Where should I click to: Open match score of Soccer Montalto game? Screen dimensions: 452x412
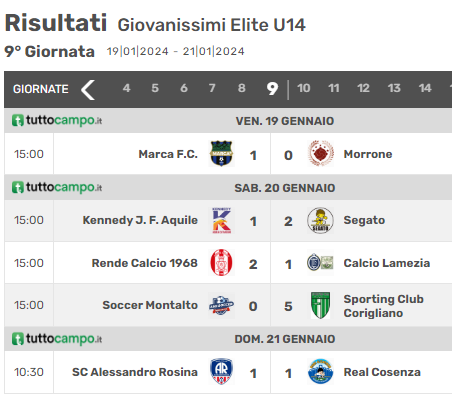[271, 306]
